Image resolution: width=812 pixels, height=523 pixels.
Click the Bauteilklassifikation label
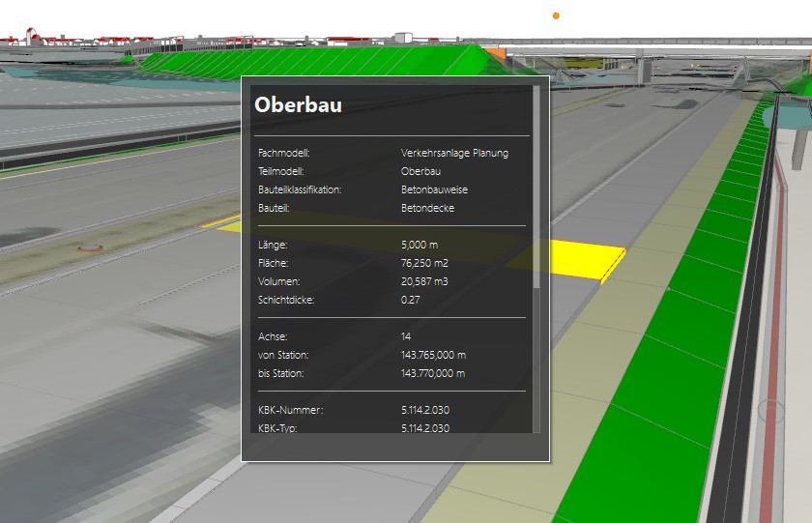click(x=300, y=189)
